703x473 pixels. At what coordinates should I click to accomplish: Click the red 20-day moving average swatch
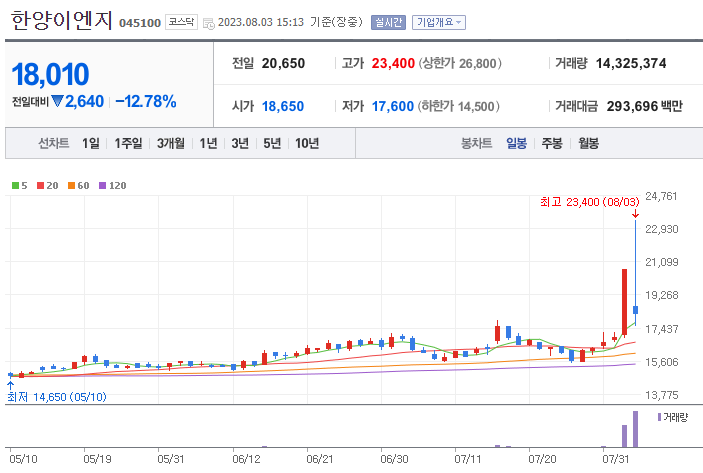pos(40,186)
